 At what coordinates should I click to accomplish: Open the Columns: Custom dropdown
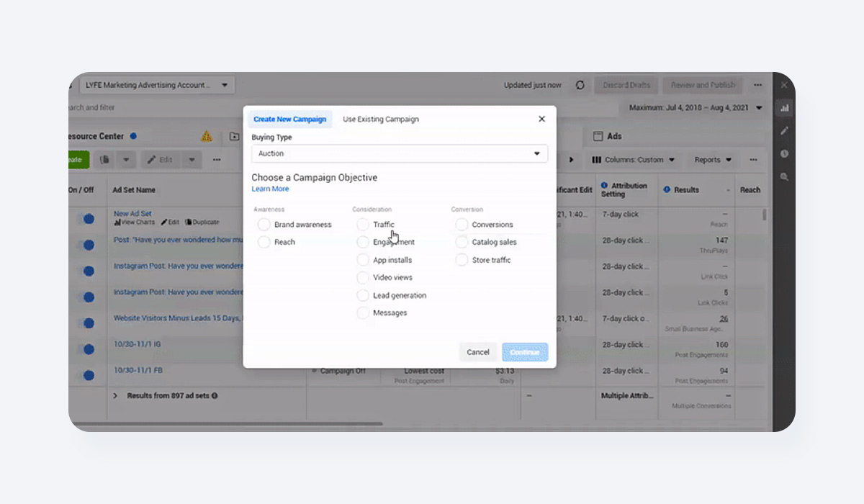(634, 160)
